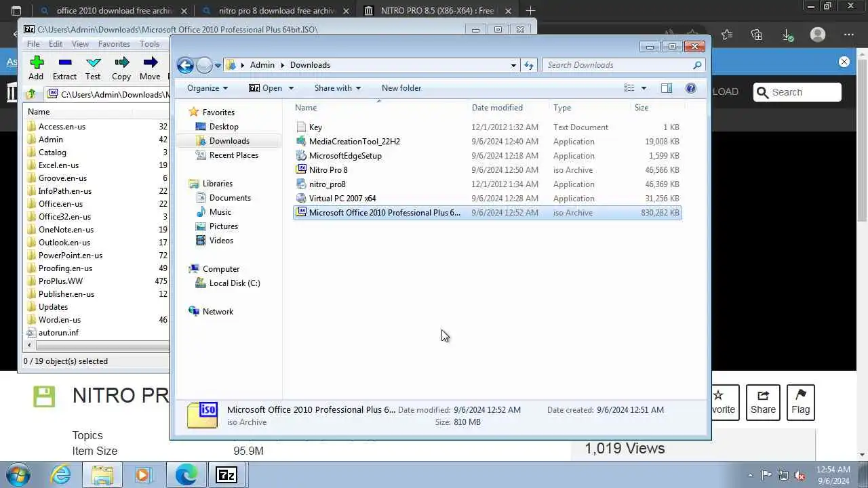Click the Explorer Back arrow button
The image size is (868, 488).
[x=185, y=65]
